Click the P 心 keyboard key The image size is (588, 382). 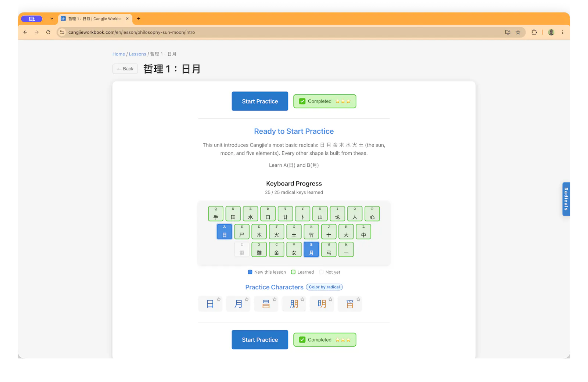pos(372,214)
